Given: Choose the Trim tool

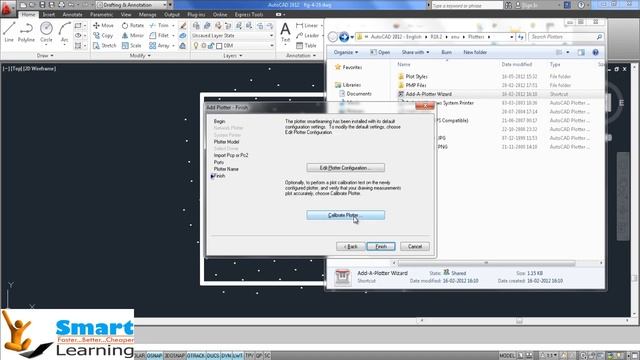Looking at the screenshot, I should click(159, 25).
